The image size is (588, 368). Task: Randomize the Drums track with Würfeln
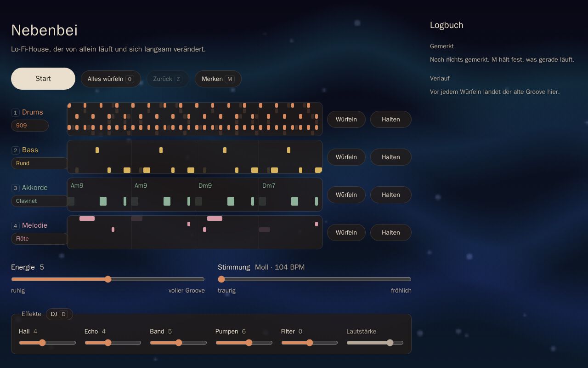coord(346,119)
